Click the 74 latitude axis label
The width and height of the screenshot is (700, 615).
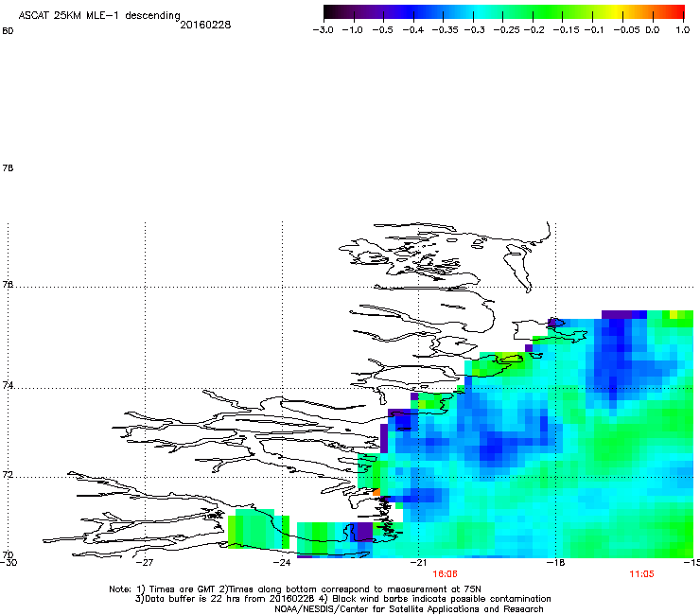click(x=8, y=385)
